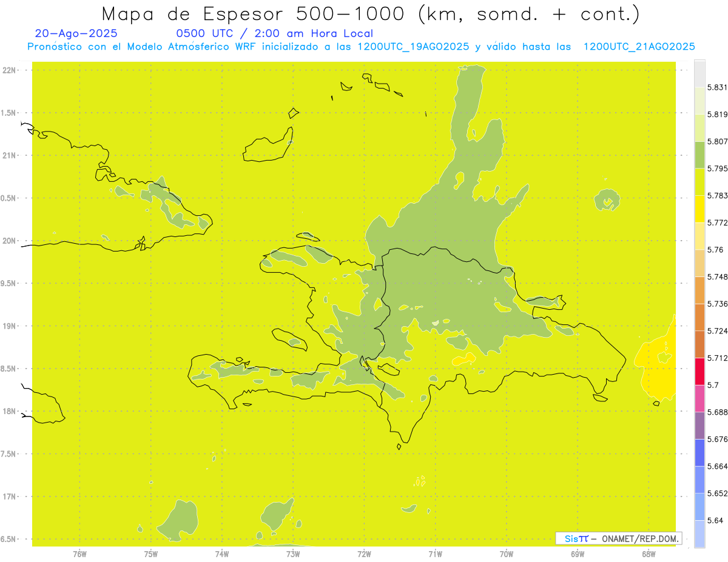Click the legend value 5.783
Viewport: 728px width, 562px height.
pyautogui.click(x=718, y=195)
